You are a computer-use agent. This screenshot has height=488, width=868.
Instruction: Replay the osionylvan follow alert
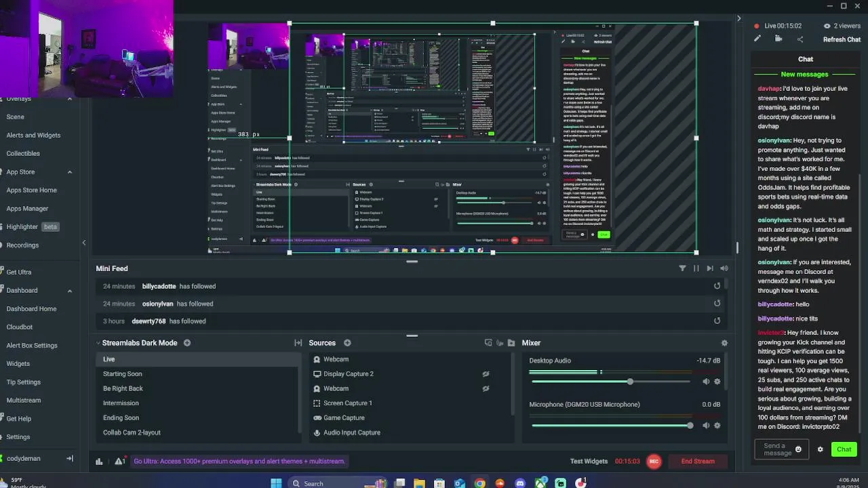point(717,304)
